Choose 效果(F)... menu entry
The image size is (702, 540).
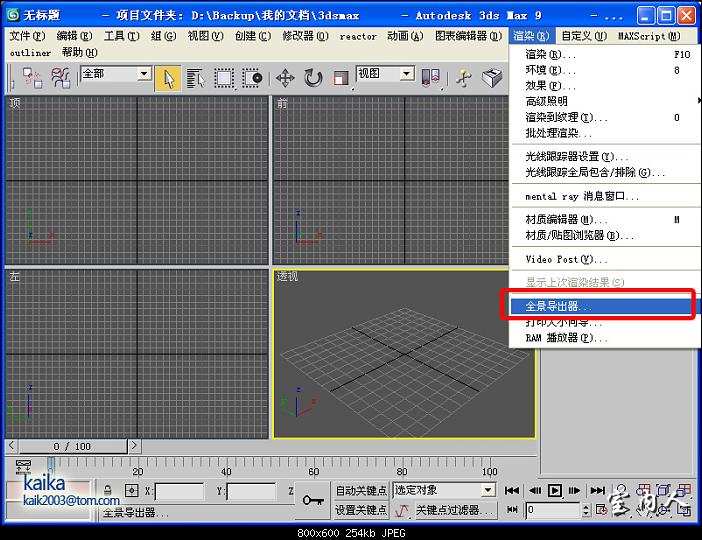605,86
